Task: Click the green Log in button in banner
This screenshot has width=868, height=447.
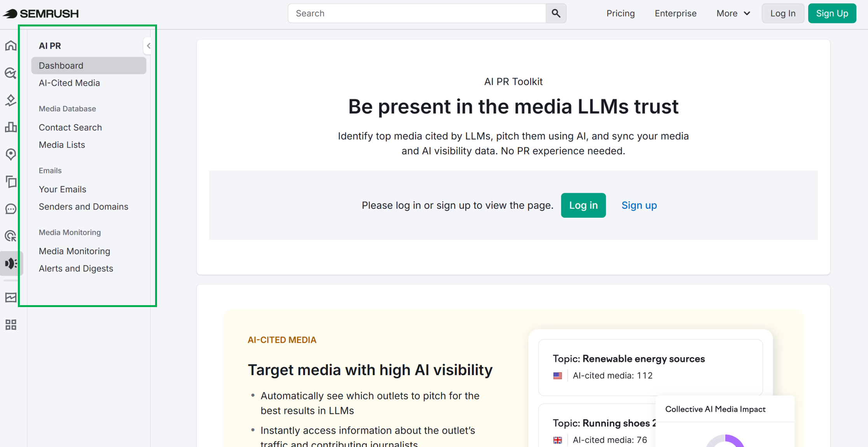Action: point(583,205)
